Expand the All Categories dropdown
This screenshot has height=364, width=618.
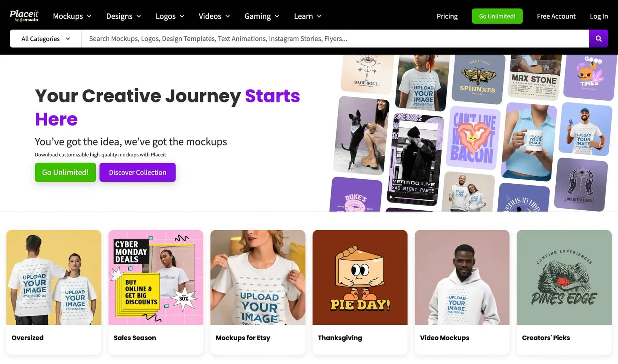coord(46,38)
